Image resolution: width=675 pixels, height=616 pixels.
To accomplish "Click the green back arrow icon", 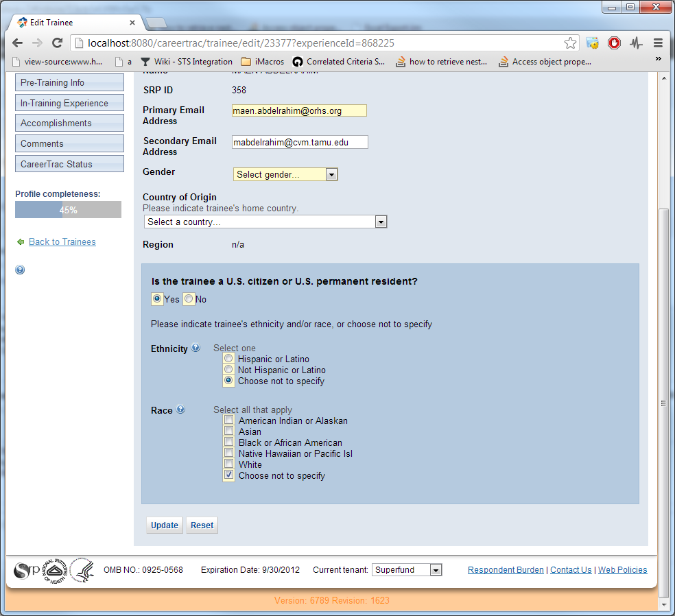I will pyautogui.click(x=20, y=242).
